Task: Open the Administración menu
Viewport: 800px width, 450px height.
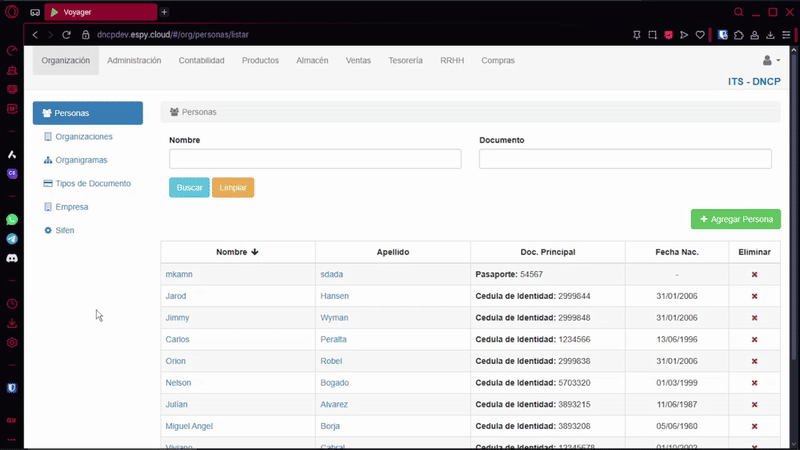Action: 134,61
